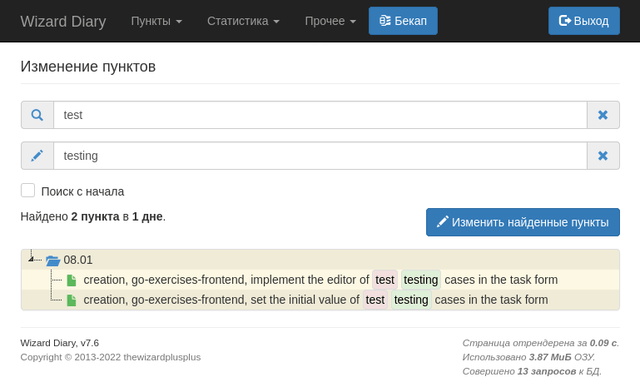Click the magnifier search icon
The image size is (640, 387).
pyautogui.click(x=37, y=115)
